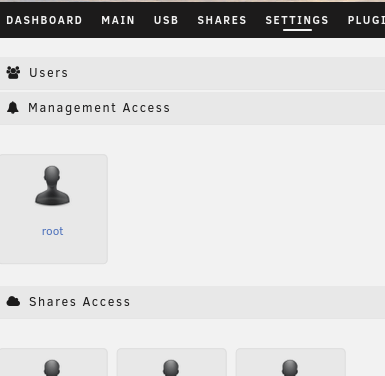Click the Users heading text
The width and height of the screenshot is (385, 376).
point(48,73)
